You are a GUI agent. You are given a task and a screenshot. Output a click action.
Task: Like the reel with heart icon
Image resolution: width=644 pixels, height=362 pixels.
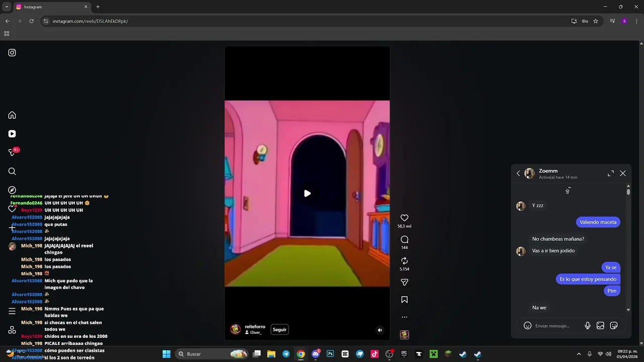[405, 218]
